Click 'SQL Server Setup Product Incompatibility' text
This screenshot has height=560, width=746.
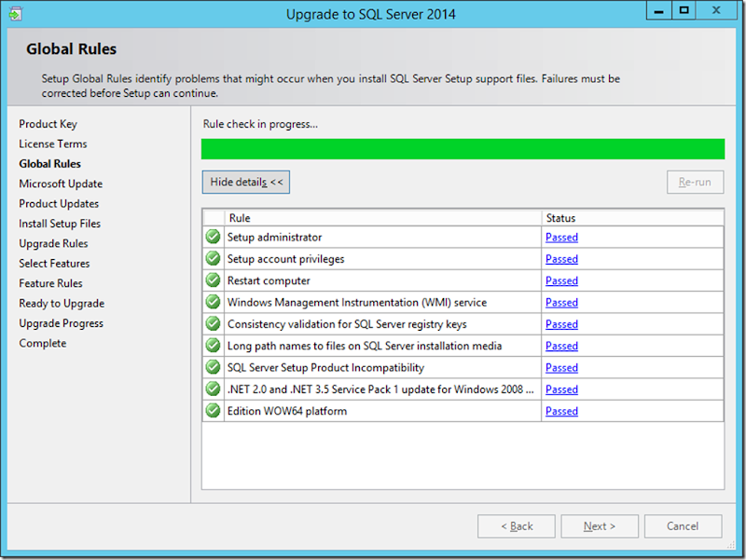325,368
